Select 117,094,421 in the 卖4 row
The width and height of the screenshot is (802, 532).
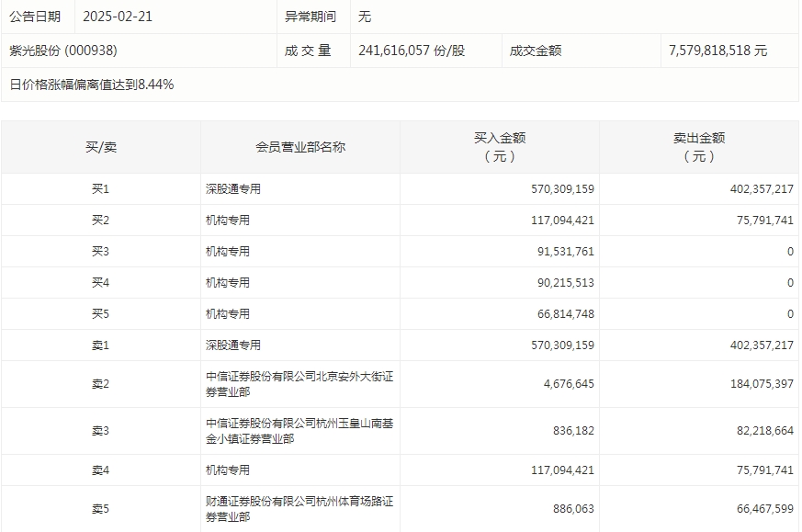[562, 470]
